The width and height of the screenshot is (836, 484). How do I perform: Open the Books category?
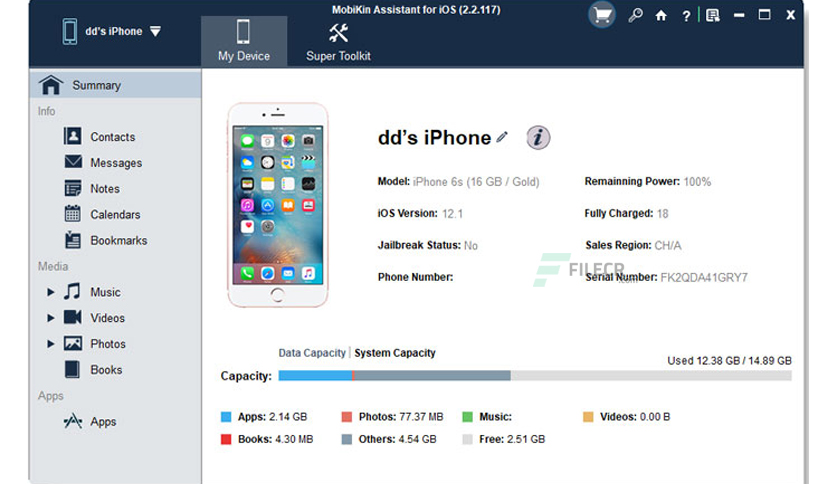click(x=106, y=370)
